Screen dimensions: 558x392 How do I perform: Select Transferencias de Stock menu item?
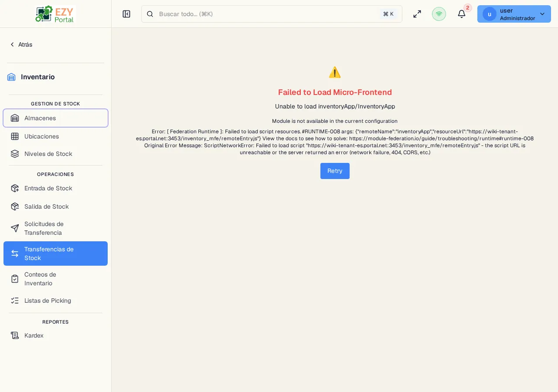(55, 253)
